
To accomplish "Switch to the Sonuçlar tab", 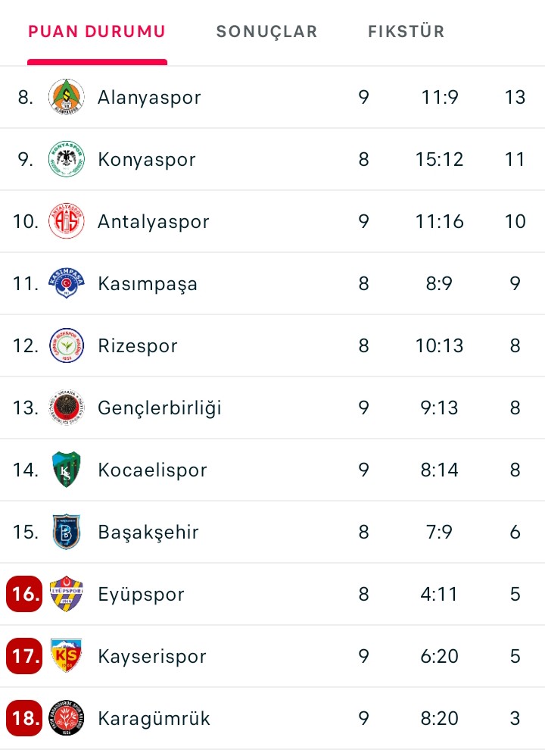I will click(266, 32).
